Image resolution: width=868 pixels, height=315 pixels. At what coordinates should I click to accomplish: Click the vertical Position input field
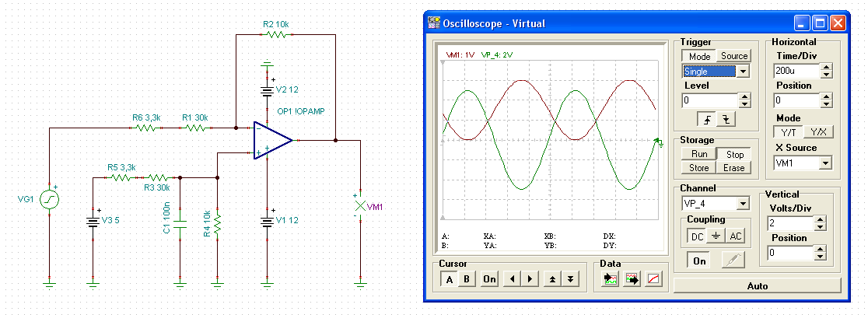[790, 254]
